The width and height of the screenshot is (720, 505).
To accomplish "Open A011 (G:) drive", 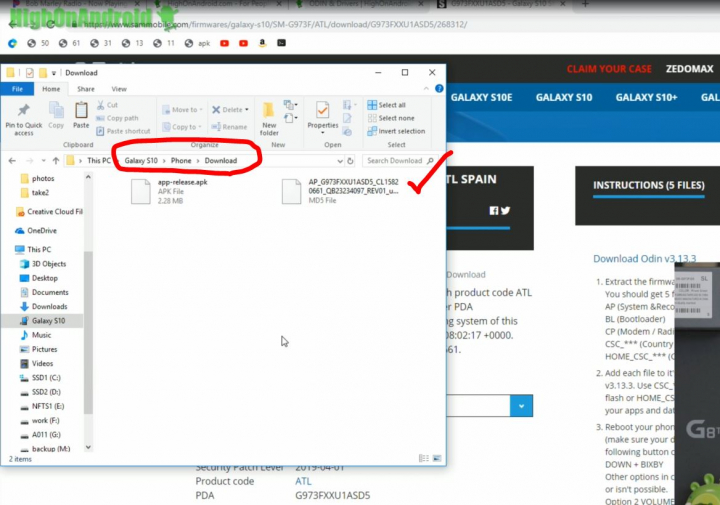I will [40, 435].
